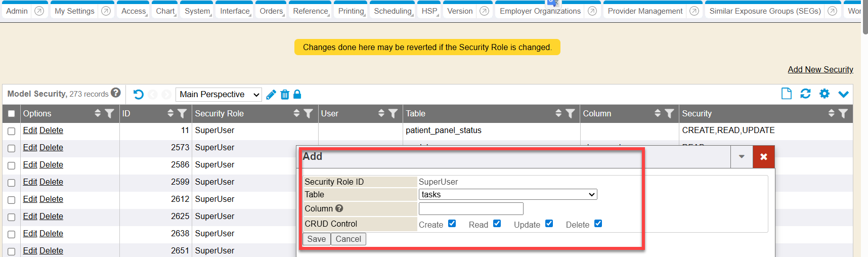Viewport: 868px width, 257px height.
Task: Uncheck the Create CRUD checkbox
Action: pos(452,224)
